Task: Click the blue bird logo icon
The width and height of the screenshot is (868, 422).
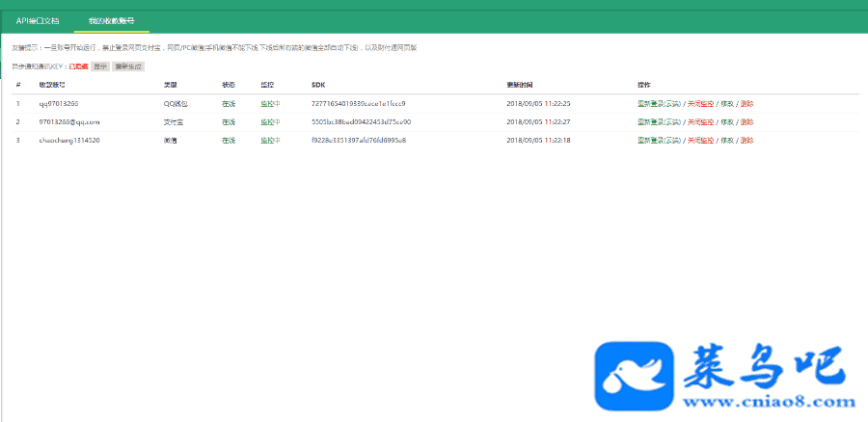Action: [x=631, y=374]
